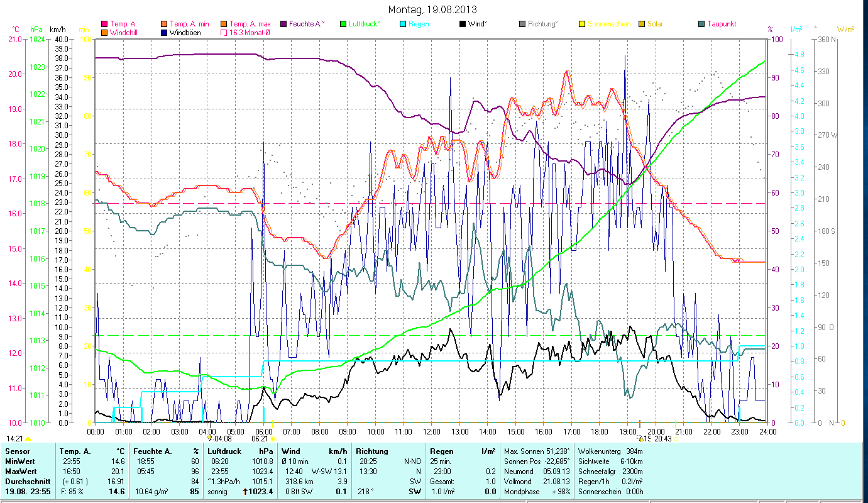Click the hollow 16.3 Monat-Ø legend box
This screenshot has width=868, height=503.
tap(224, 32)
